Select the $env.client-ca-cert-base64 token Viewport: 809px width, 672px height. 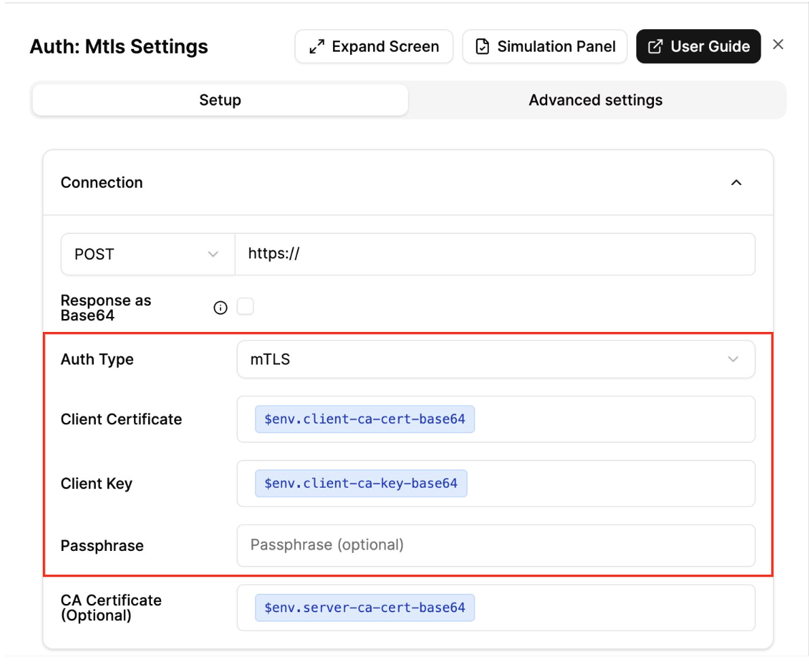click(x=365, y=419)
